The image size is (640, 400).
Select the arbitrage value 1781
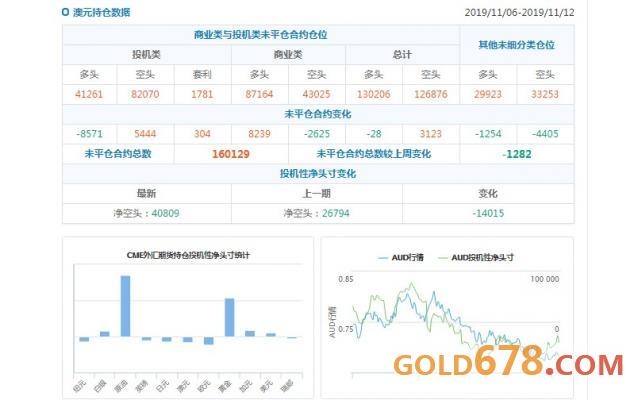pyautogui.click(x=202, y=94)
